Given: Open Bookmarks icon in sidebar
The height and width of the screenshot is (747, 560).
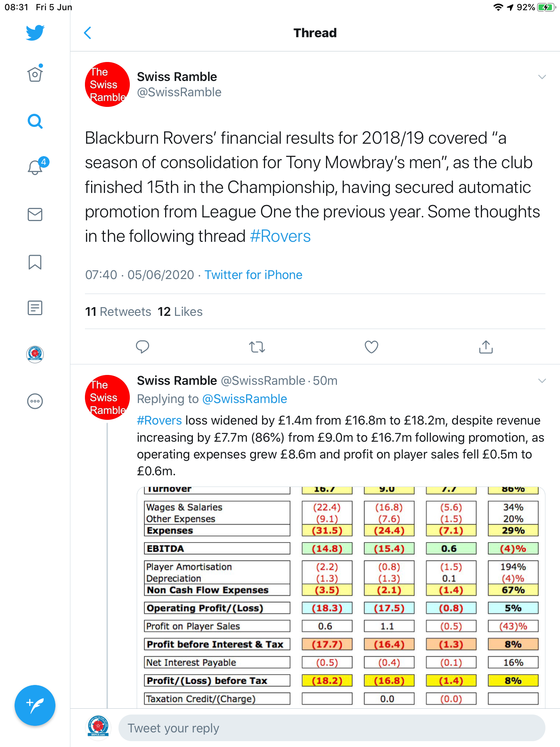Looking at the screenshot, I should pyautogui.click(x=35, y=262).
